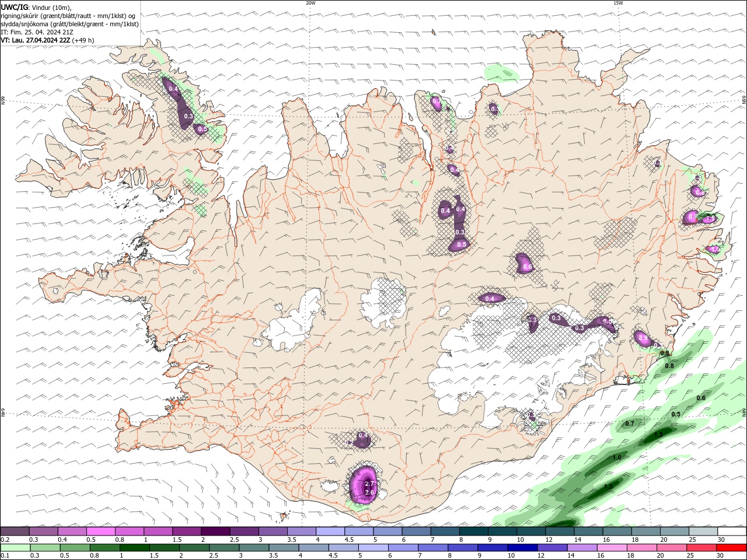The width and height of the screenshot is (747, 560).
Task: Click the '1.5' rain value over the sea
Action: (x=658, y=435)
